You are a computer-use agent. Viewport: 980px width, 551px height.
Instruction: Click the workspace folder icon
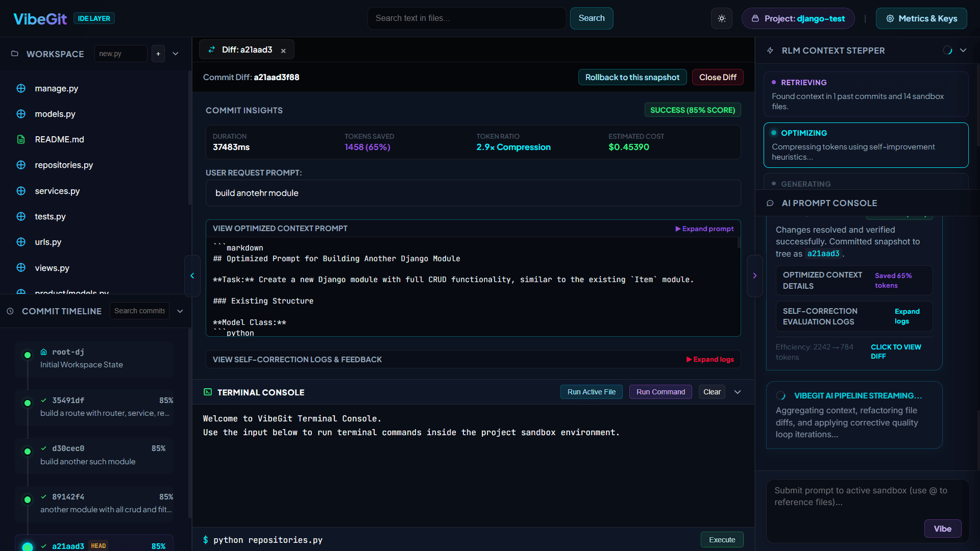coord(15,54)
